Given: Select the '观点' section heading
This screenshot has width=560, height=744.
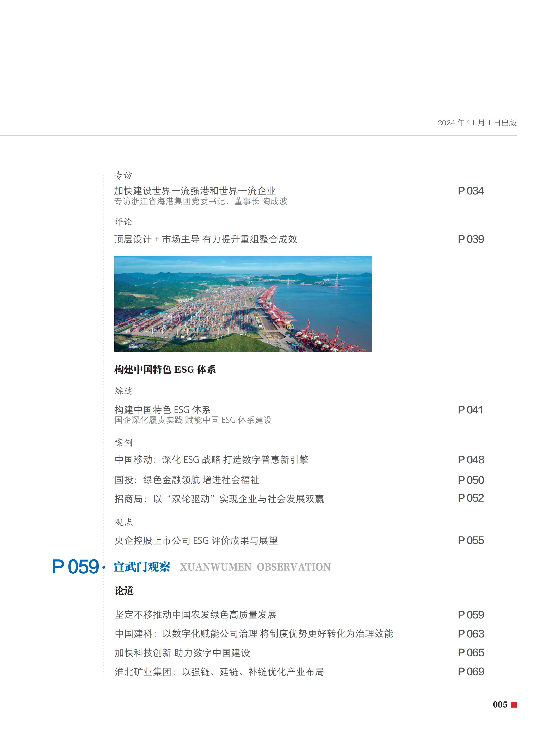Looking at the screenshot, I should click(x=124, y=522).
